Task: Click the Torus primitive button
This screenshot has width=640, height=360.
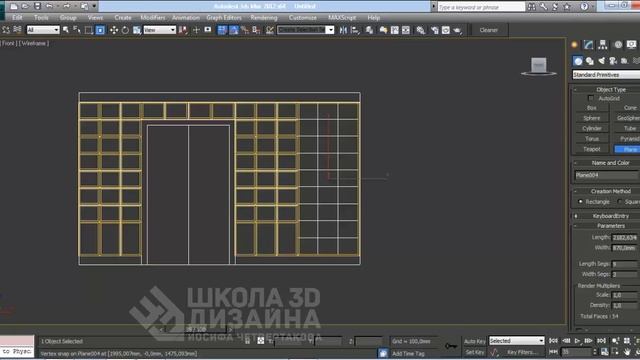Action: (x=592, y=139)
